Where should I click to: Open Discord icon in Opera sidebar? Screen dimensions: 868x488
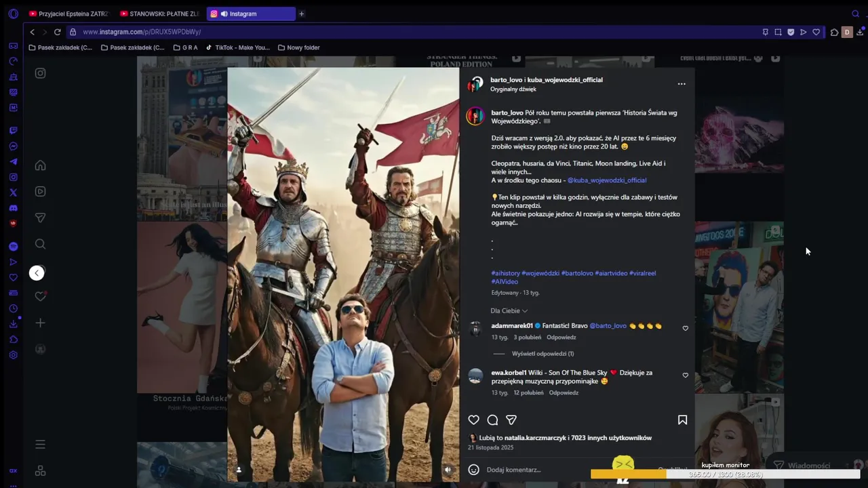click(x=13, y=208)
